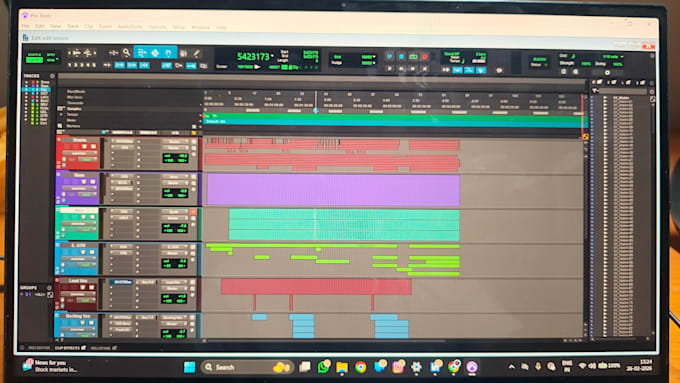Open File Explorer from the taskbar
The image size is (680, 383).
[x=342, y=367]
